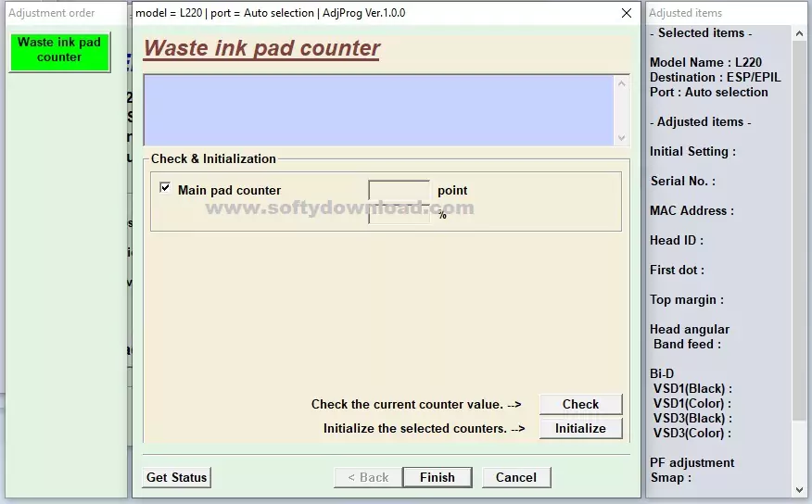This screenshot has width=812, height=504.
Task: Click the 'Bi-D' entry
Action: (x=662, y=373)
